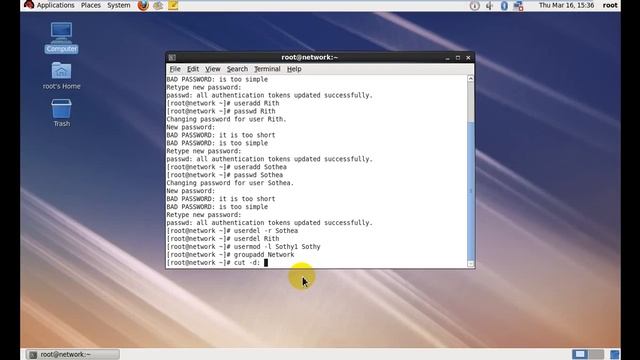Open root's Home folder icon
640x360 pixels.
(61, 76)
